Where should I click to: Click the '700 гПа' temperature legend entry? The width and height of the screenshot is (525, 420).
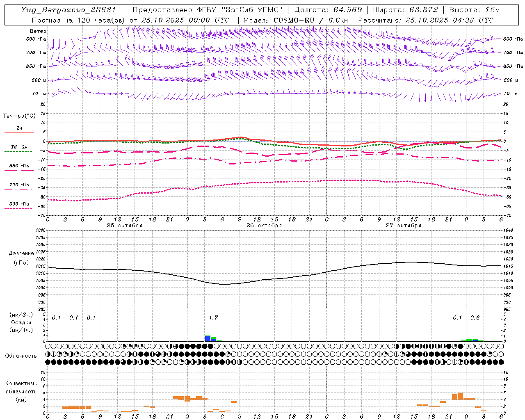[19, 185]
